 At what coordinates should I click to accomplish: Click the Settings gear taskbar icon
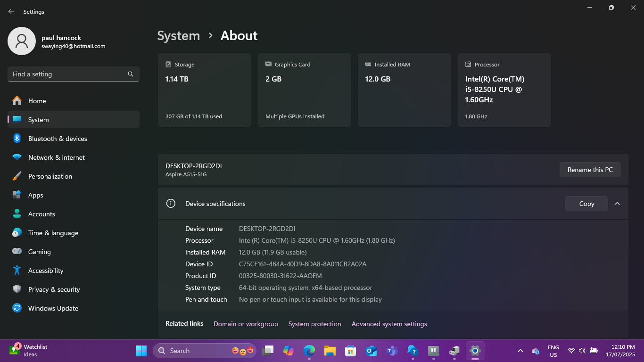[475, 351]
